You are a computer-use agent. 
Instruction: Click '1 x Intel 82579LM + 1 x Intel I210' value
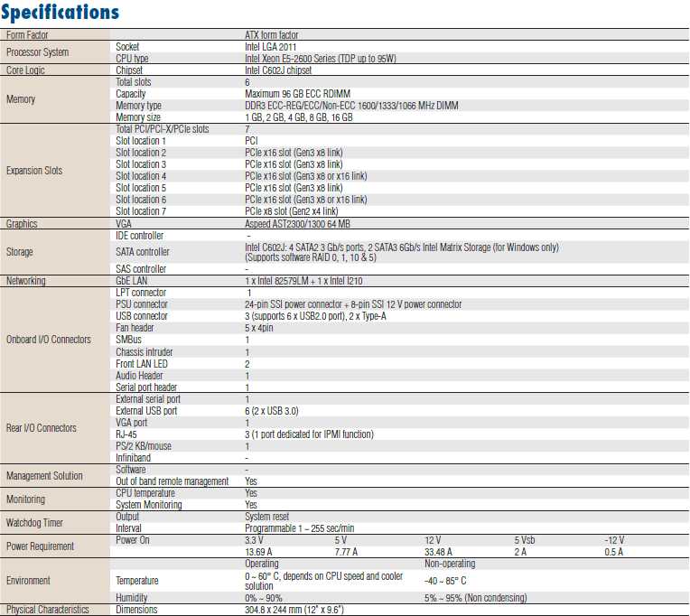[x=303, y=281]
